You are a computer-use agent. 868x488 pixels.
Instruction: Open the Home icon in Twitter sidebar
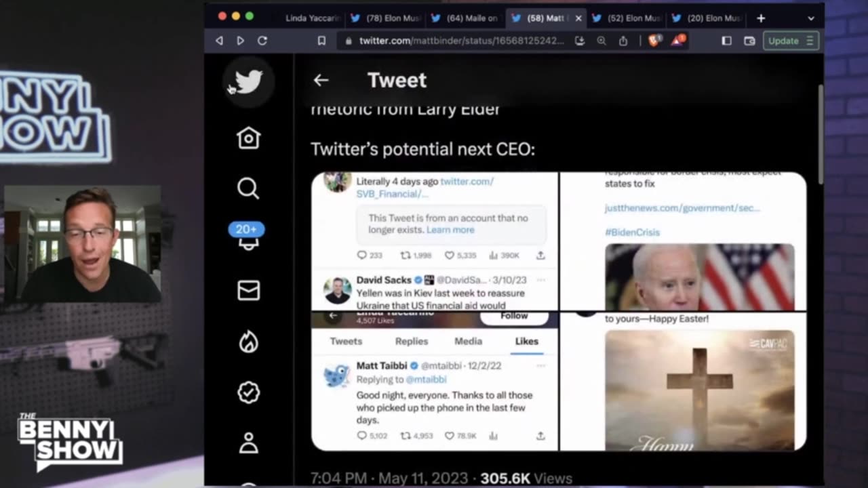point(248,138)
